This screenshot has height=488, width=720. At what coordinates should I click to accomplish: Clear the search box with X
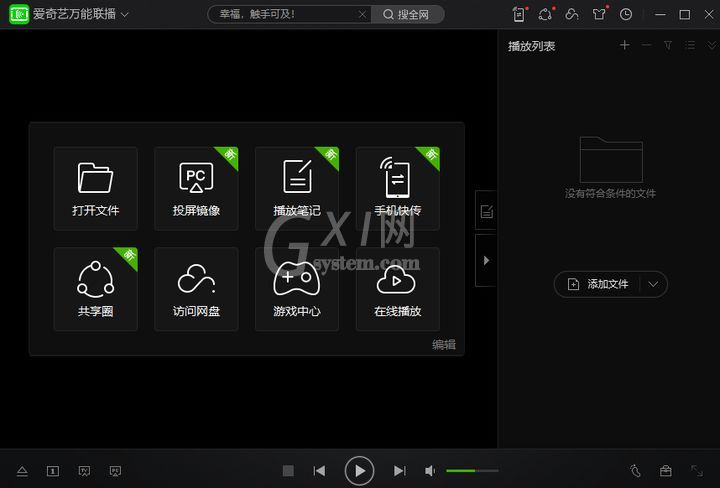[362, 15]
